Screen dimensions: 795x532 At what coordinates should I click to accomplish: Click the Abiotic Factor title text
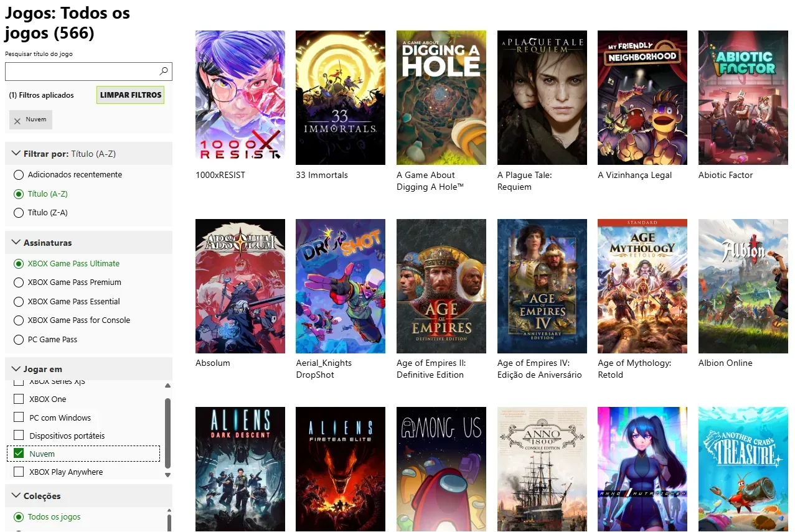726,175
